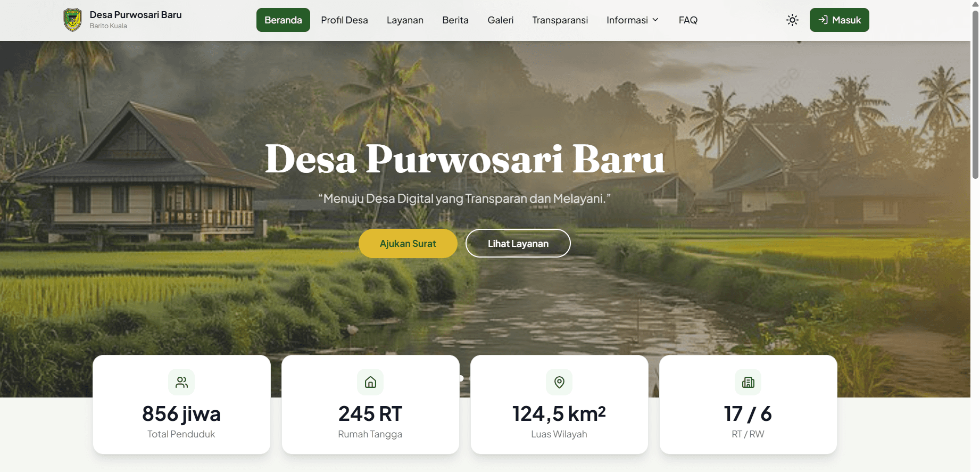
Task: Click the Menuju Desa Digital tagline
Action: coord(464,198)
